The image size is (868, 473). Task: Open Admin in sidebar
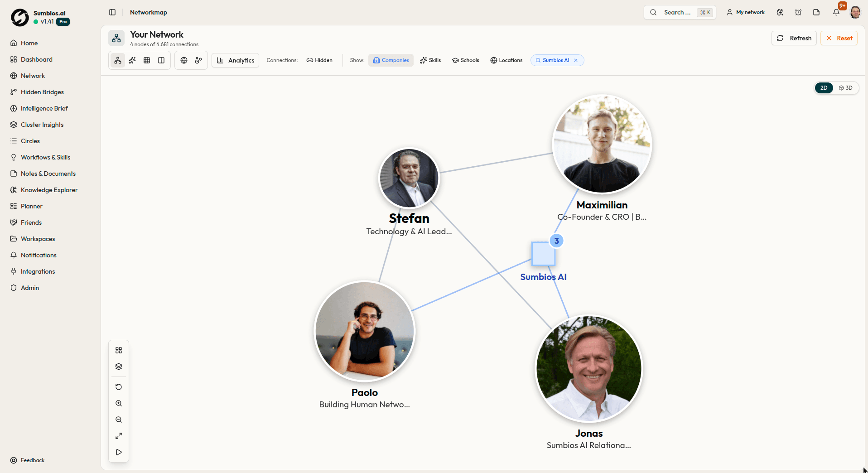tap(30, 288)
